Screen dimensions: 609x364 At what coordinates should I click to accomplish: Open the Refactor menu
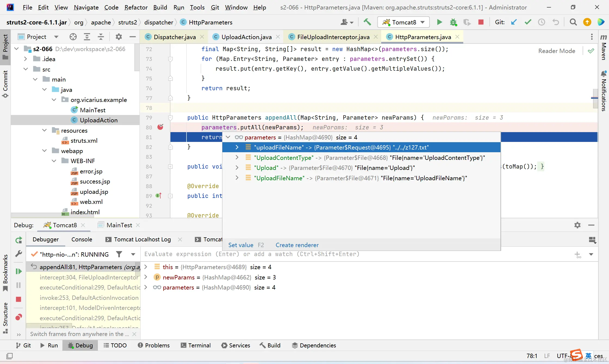click(136, 7)
